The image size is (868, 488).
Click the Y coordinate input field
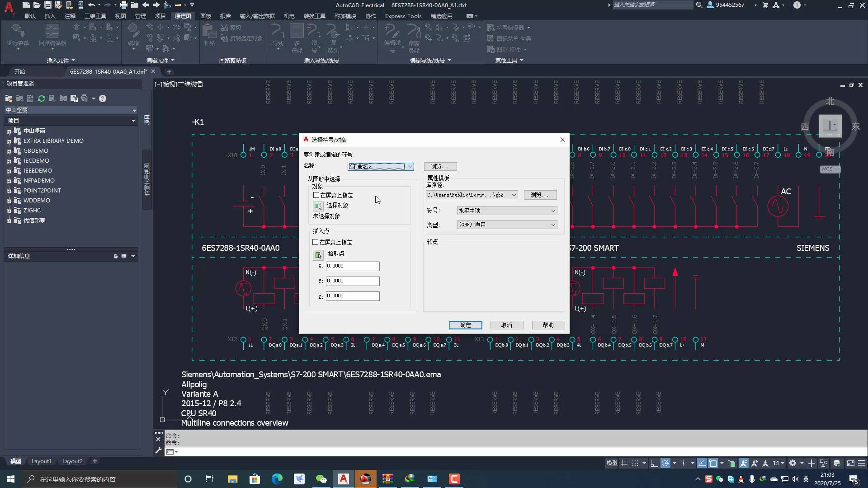[353, 281]
